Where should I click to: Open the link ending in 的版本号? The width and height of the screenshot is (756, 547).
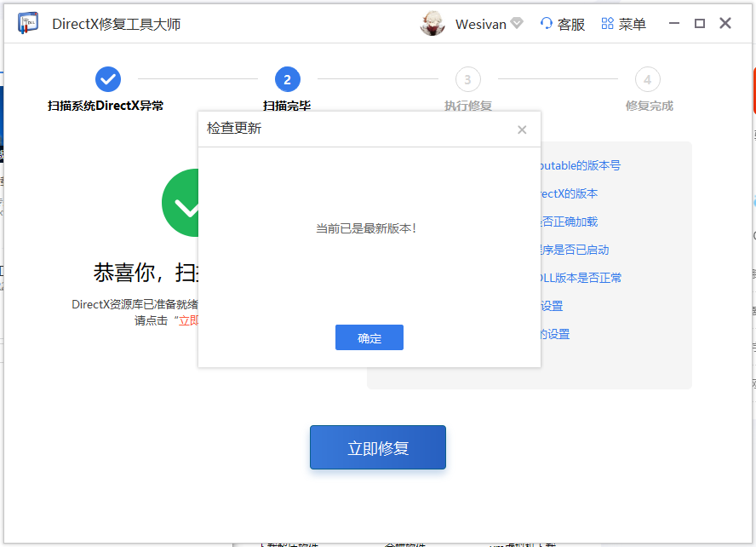pyautogui.click(x=581, y=165)
